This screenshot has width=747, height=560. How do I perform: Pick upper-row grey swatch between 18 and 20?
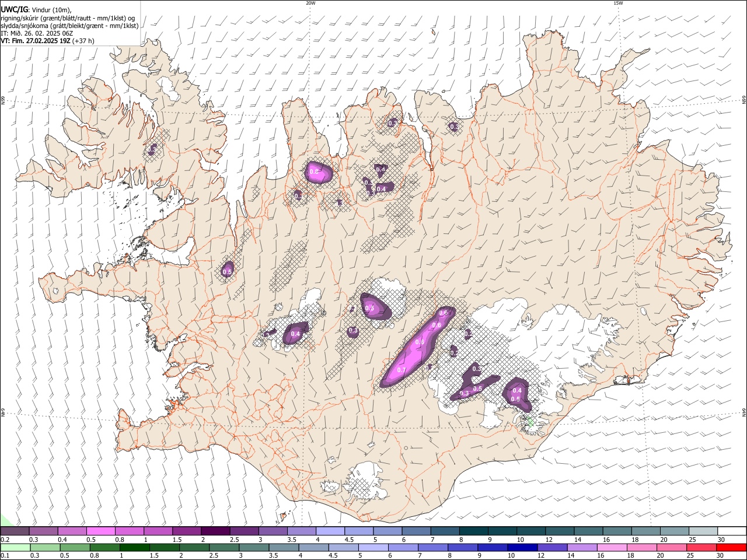[x=645, y=531]
